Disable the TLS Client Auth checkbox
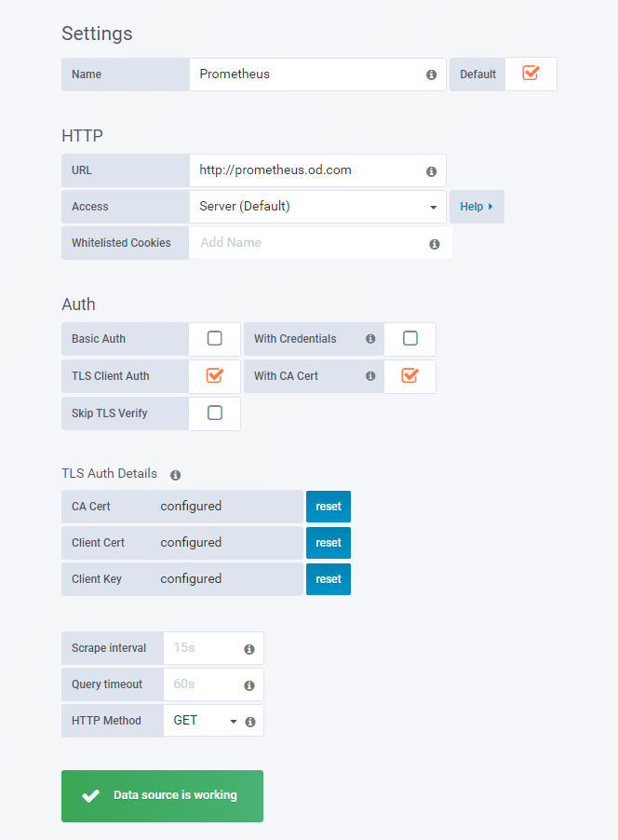Screen dimensions: 618x840 pyautogui.click(x=215, y=375)
